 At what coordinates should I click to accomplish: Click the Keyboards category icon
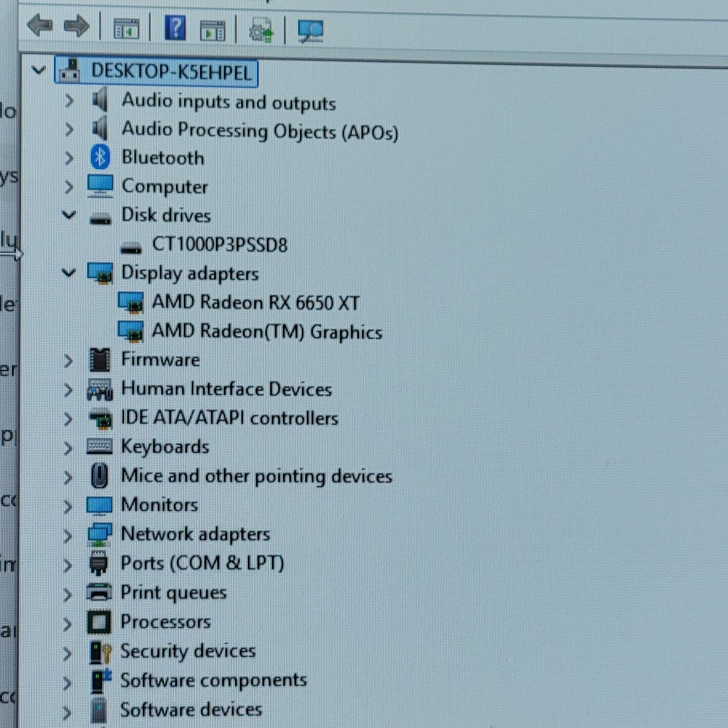100,446
